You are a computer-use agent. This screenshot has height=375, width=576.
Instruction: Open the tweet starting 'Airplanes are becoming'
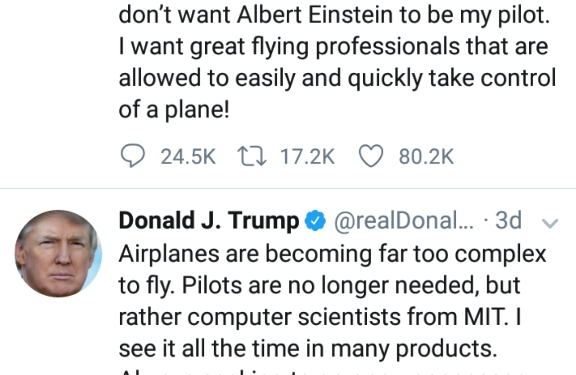point(332,301)
